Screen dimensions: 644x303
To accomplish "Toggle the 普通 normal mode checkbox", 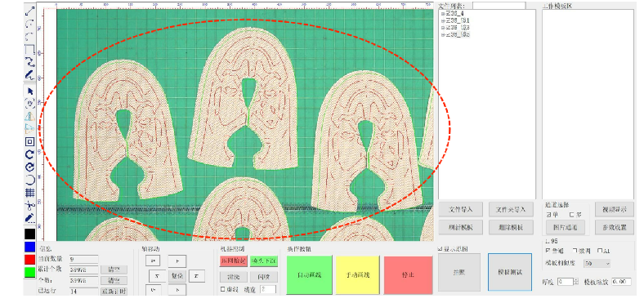I will [548, 251].
